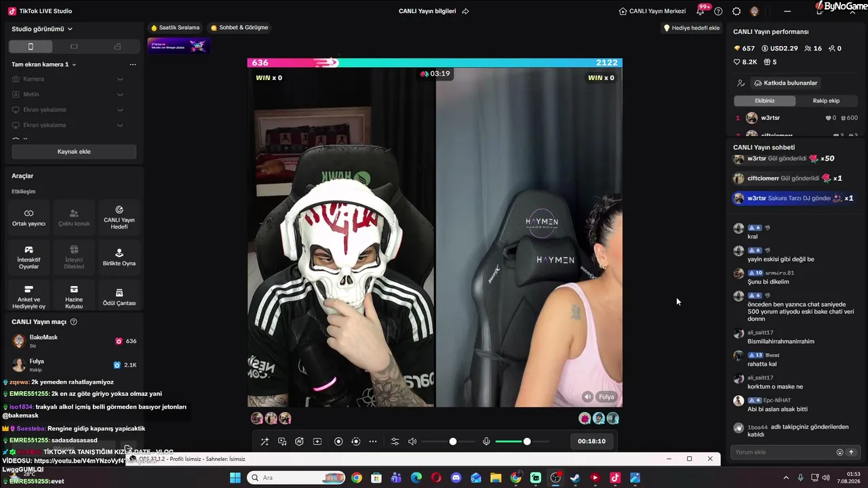The height and width of the screenshot is (488, 868).
Task: Select the Kamera source row
Action: click(x=74, y=79)
